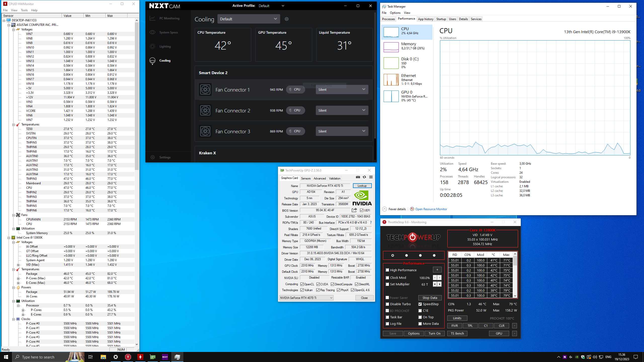Viewport: 644px width, 362px height.
Task: Click Open Resource Monitor link
Action: 431,209
